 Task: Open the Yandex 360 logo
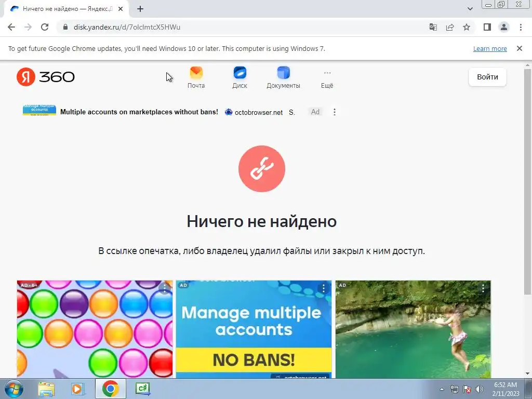tap(46, 77)
